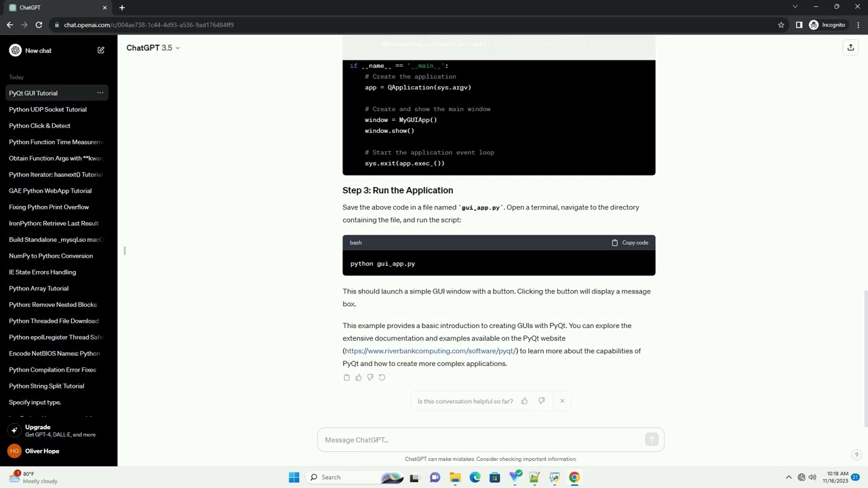Open IronPython: Retrieve Last Result chat
The width and height of the screenshot is (868, 488).
(58, 223)
